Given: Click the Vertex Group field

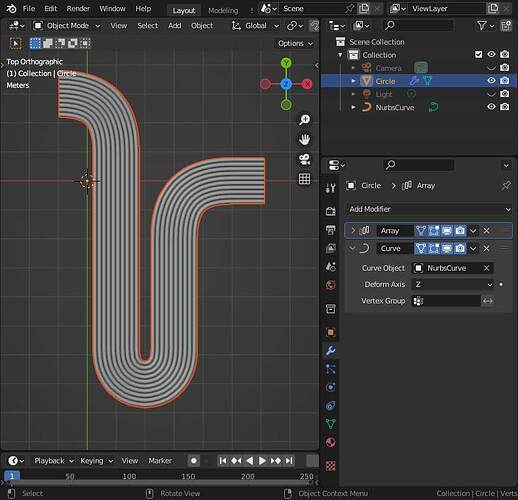Looking at the screenshot, I should point(446,301).
